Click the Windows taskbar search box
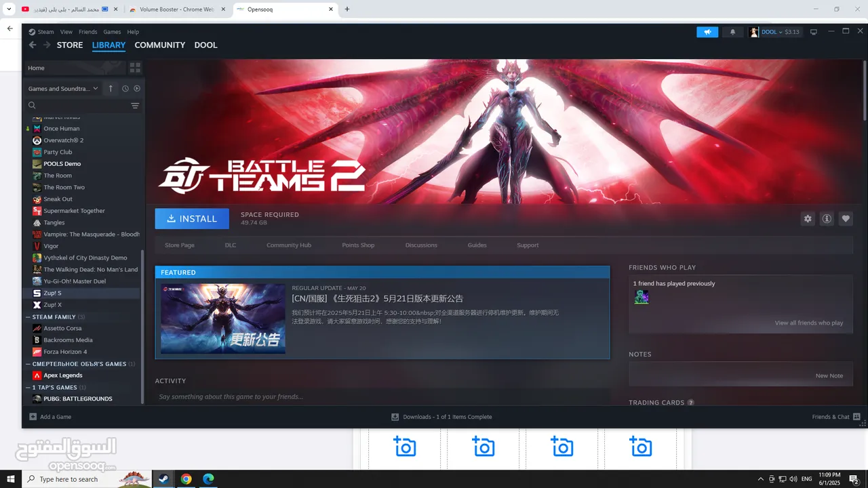Viewport: 868px width, 488px height. coord(87,479)
